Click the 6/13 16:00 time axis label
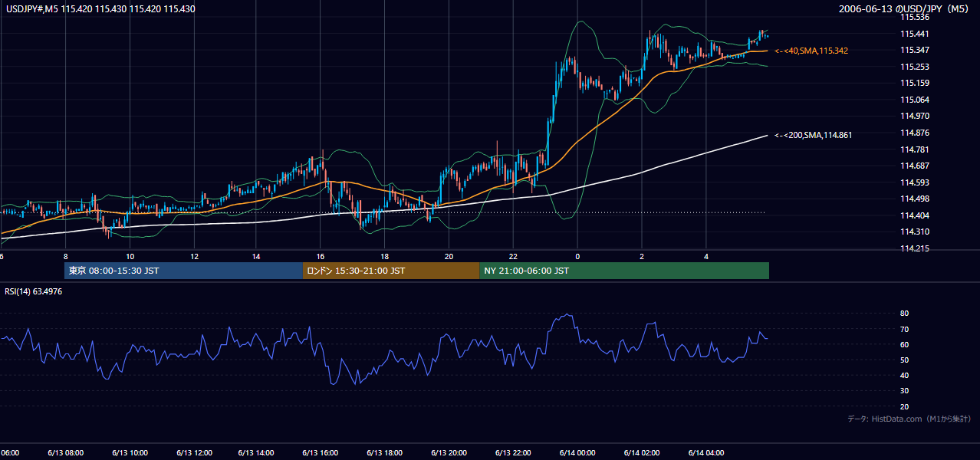Image resolution: width=980 pixels, height=460 pixels. [321, 452]
